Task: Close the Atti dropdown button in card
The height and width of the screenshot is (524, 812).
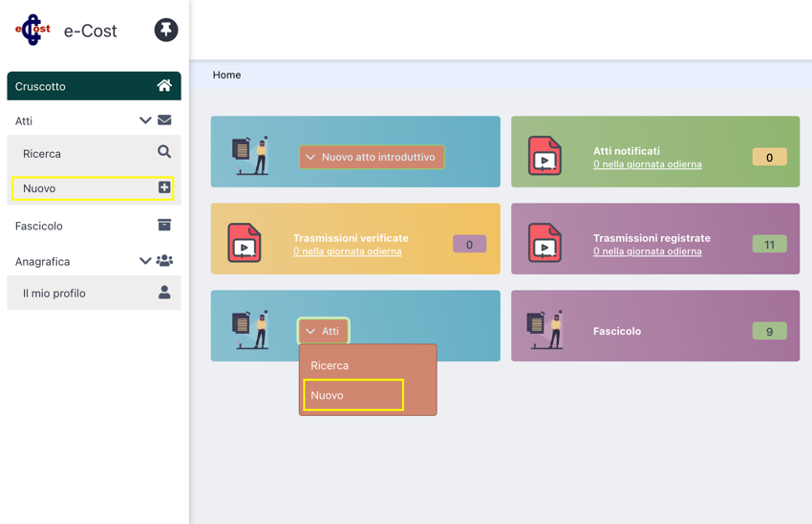Action: [323, 331]
